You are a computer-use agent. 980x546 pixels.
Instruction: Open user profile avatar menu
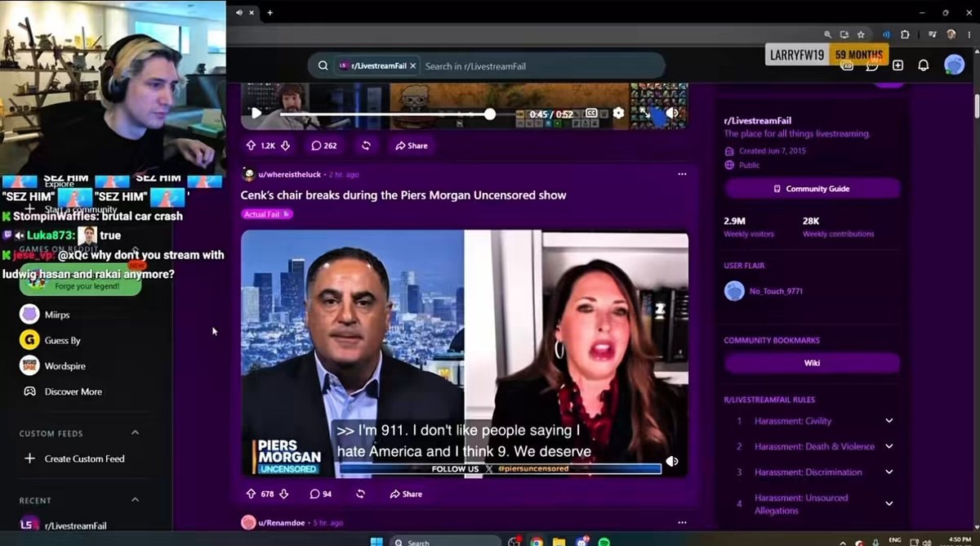point(954,65)
